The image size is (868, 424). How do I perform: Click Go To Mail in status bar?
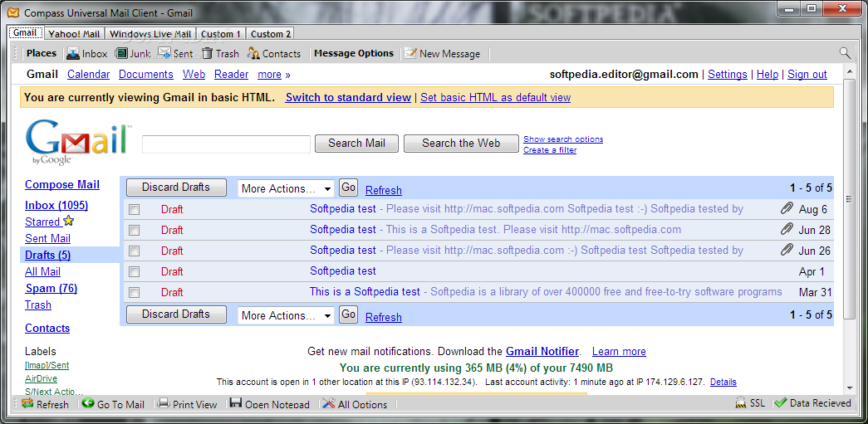(113, 404)
